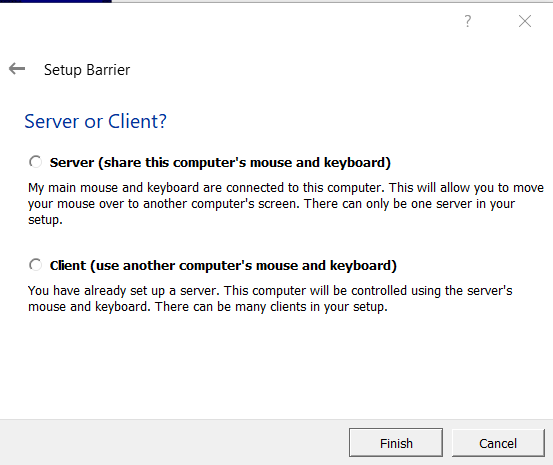Choose the 'Server (share this computer's mouse and keyboard)' label
This screenshot has width=553, height=465.
tap(220, 163)
